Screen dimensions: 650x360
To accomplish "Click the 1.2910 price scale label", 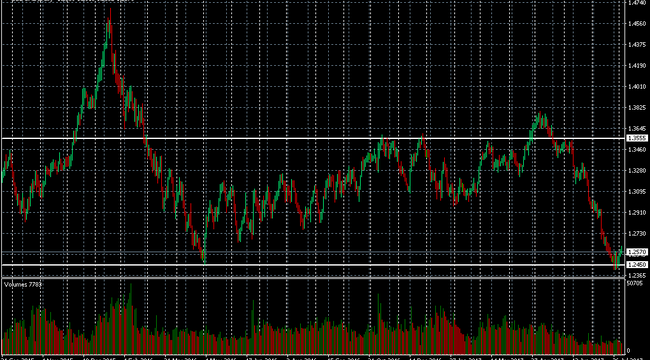I will (x=637, y=213).
